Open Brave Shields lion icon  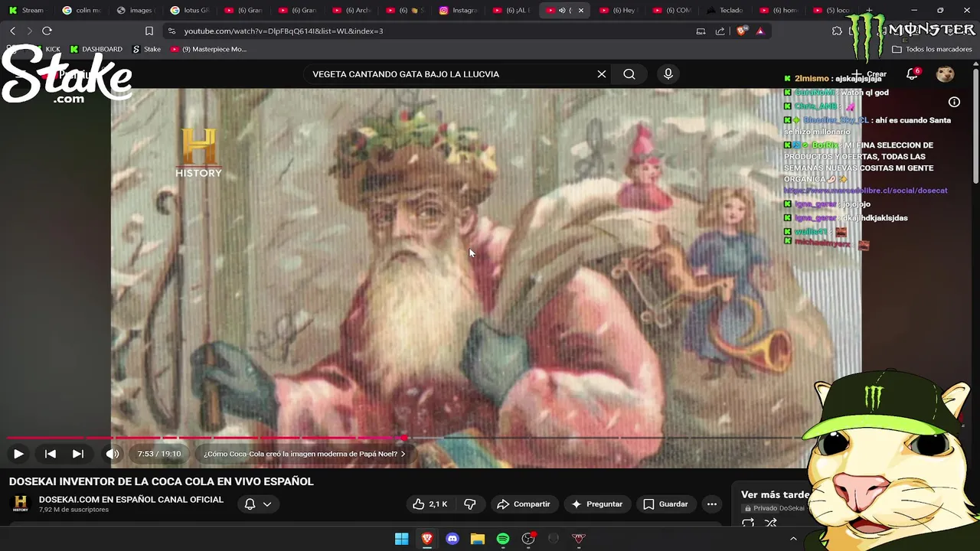pyautogui.click(x=741, y=31)
